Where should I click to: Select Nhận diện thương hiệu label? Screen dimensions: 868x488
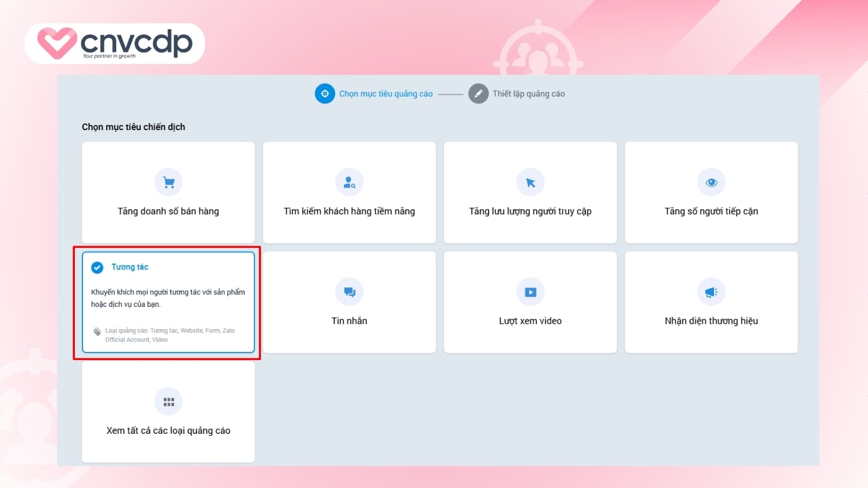pyautogui.click(x=711, y=321)
